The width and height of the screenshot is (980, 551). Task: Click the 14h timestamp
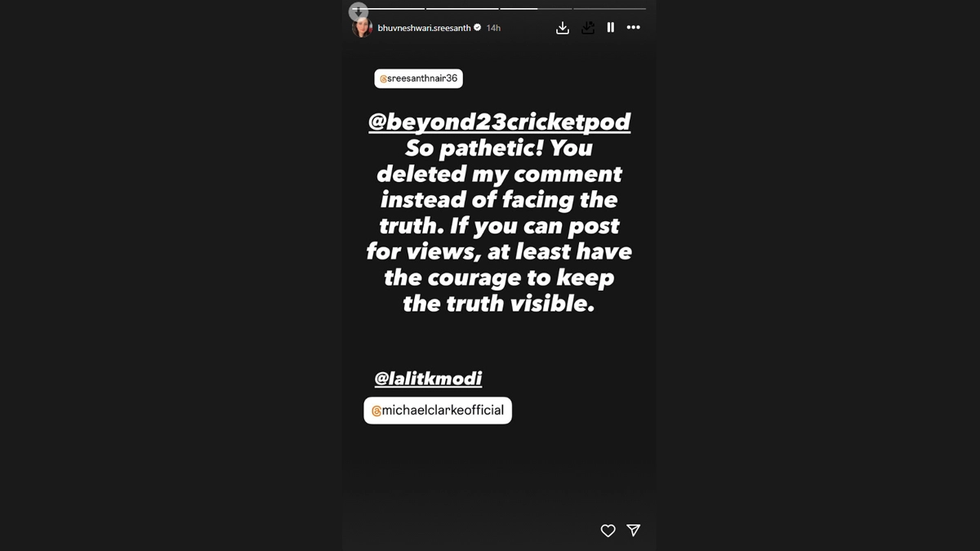(x=493, y=28)
